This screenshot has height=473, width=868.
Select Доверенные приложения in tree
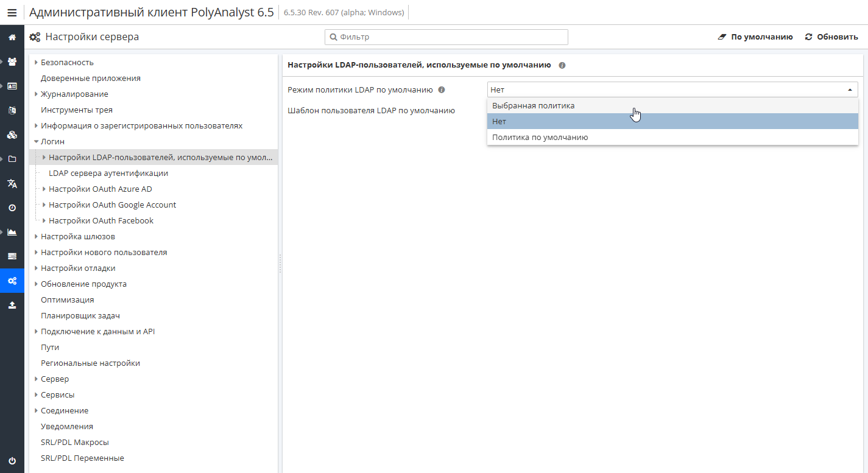click(90, 78)
